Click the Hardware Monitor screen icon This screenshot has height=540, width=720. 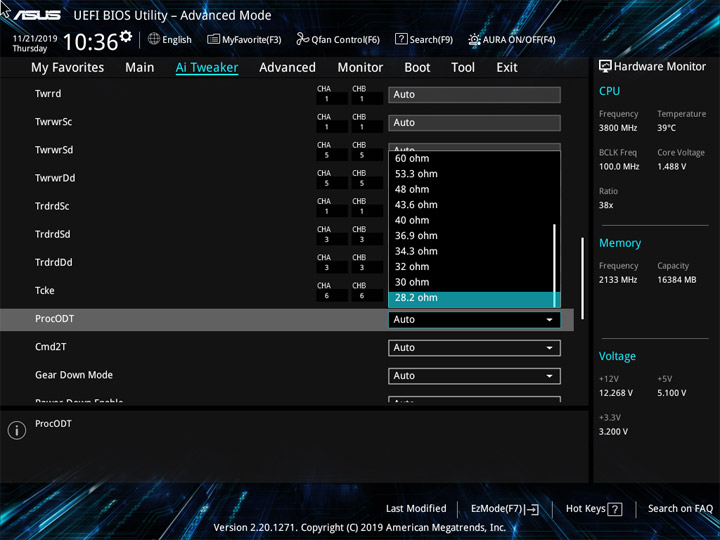(x=605, y=67)
